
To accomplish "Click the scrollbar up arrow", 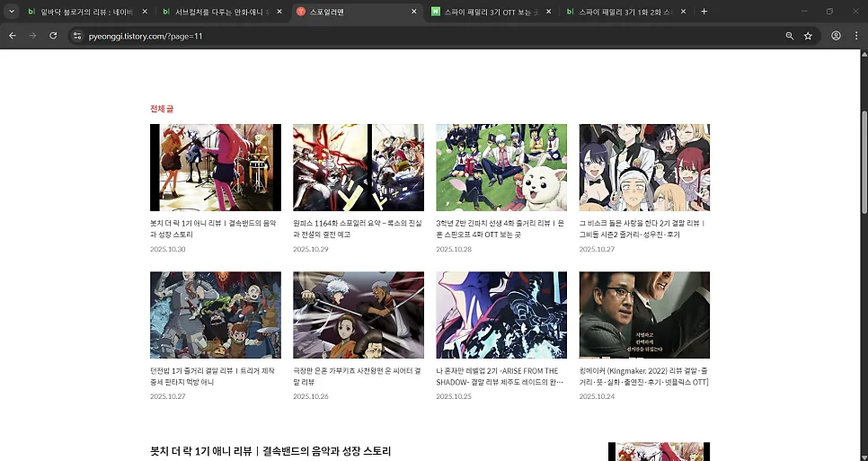I will (x=864, y=54).
